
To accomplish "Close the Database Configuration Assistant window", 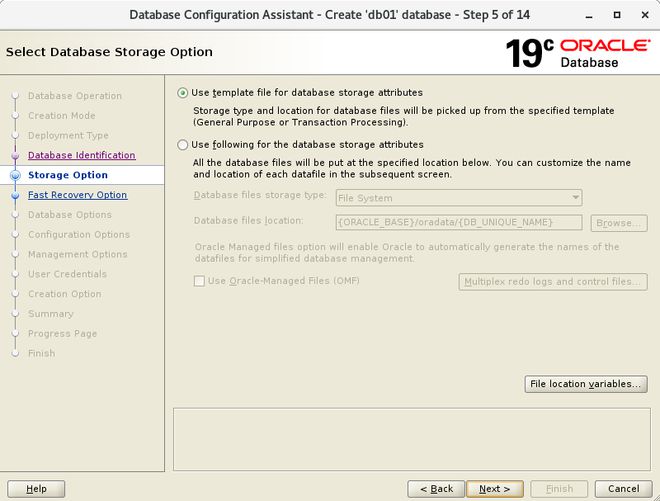I will (645, 15).
